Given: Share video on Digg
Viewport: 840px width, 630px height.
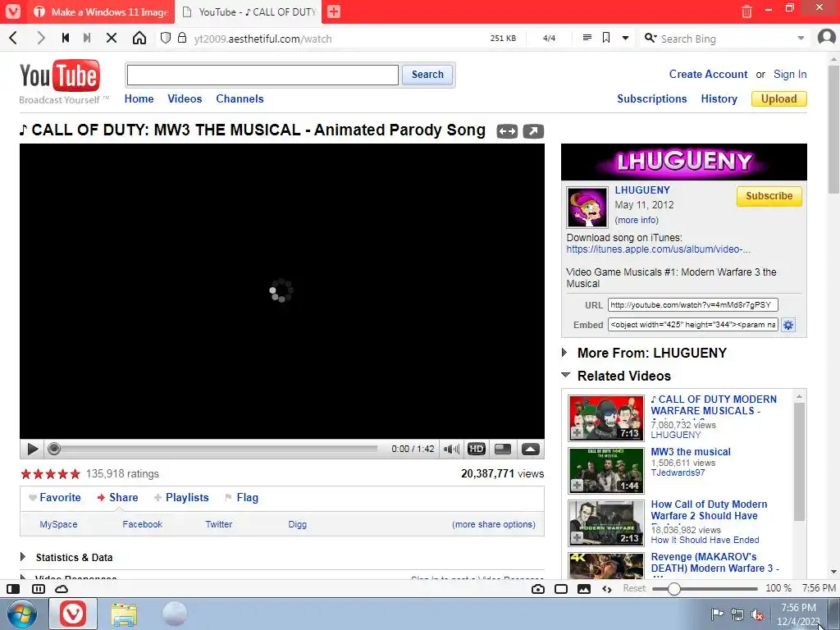Looking at the screenshot, I should [297, 524].
